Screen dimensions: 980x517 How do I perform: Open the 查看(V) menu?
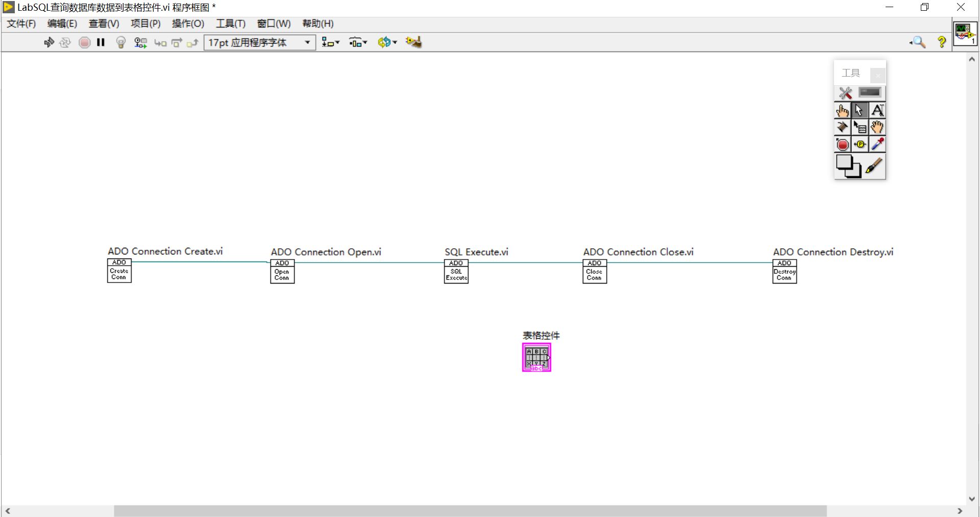point(104,24)
